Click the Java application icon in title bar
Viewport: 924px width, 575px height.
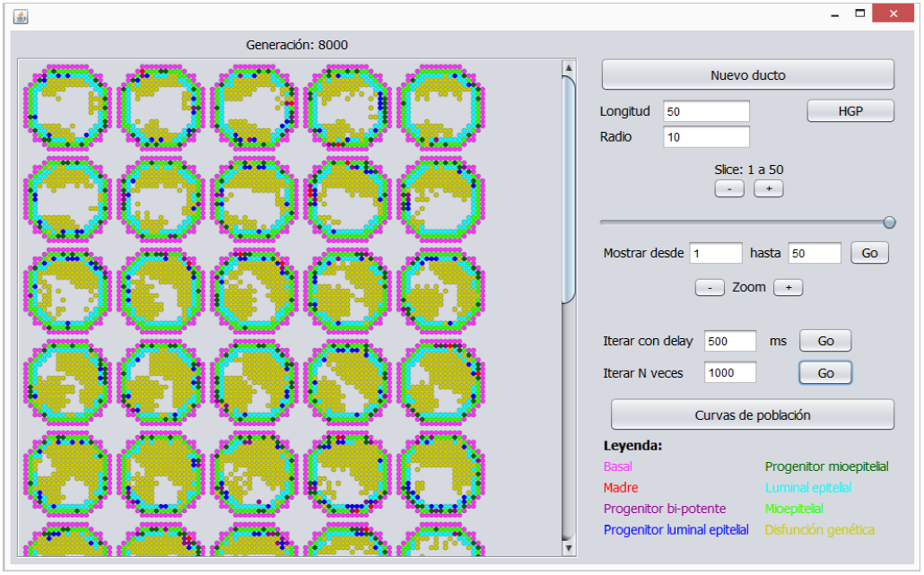click(x=21, y=16)
